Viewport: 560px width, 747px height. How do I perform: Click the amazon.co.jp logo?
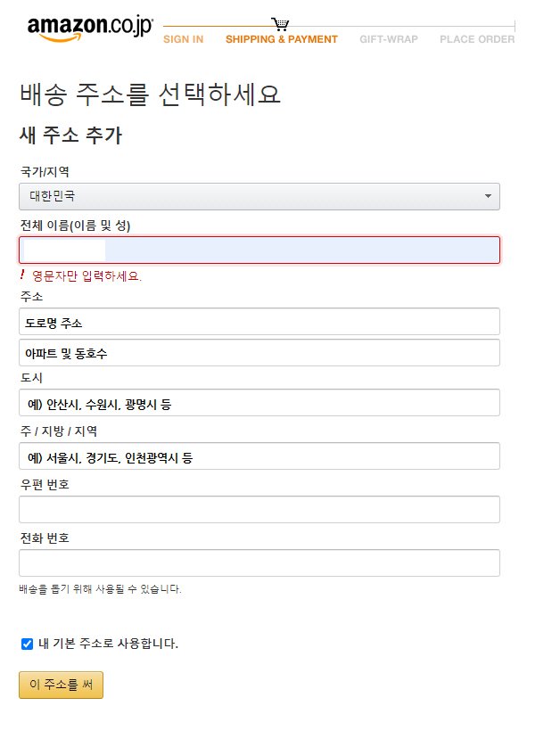pyautogui.click(x=89, y=29)
